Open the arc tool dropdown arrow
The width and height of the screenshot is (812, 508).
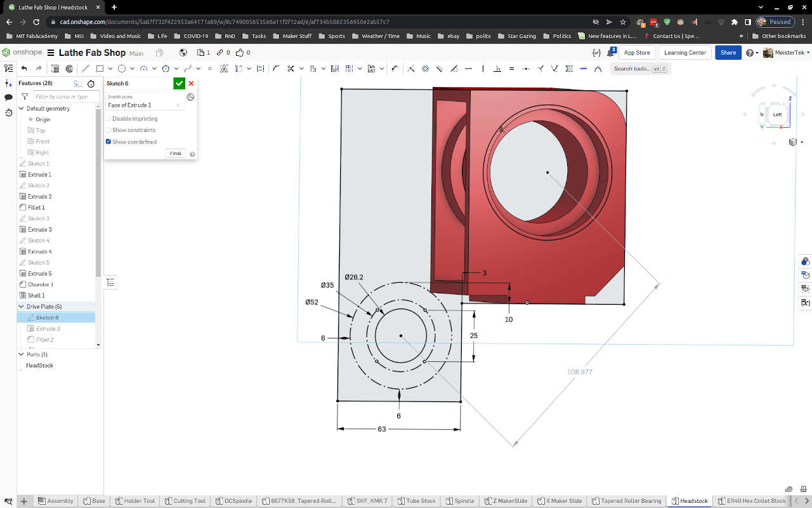click(154, 69)
